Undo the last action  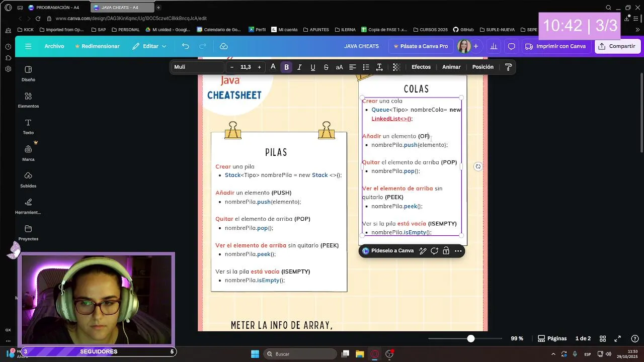186,46
